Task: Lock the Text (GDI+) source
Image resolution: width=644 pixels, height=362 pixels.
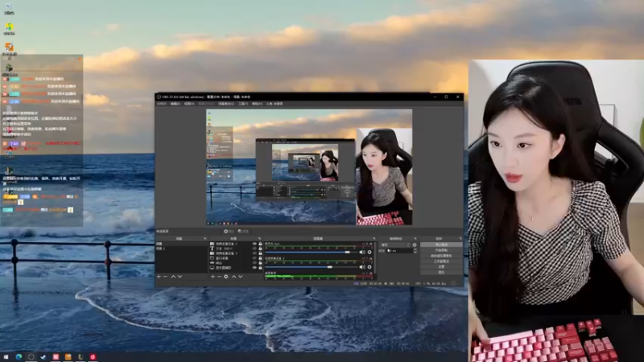Action: 260,249
